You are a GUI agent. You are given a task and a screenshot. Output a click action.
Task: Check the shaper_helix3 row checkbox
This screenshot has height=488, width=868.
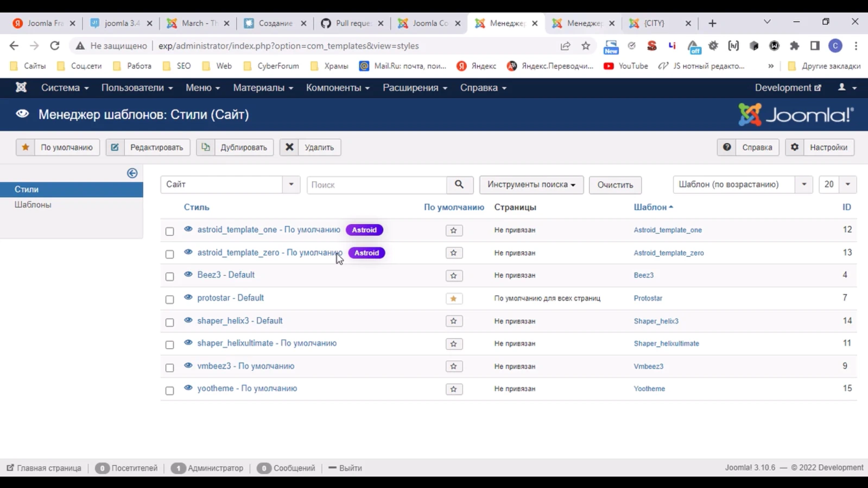coord(170,322)
